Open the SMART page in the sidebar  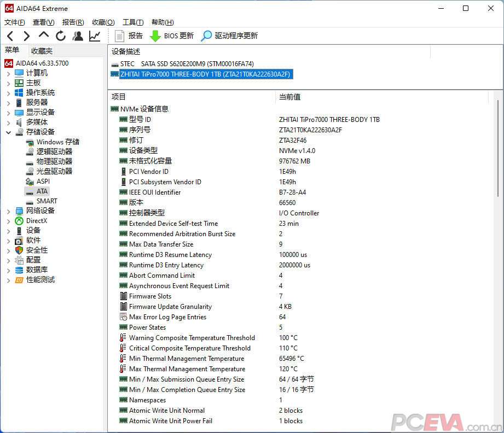pyautogui.click(x=47, y=201)
